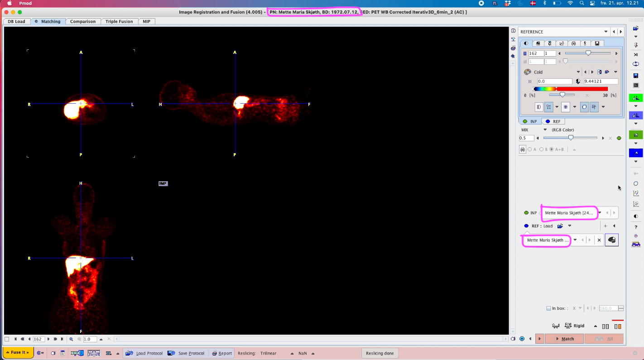Screen dimensions: 644x360
Task: Click the crosshair icon in the image side strip
Action: coord(513,56)
